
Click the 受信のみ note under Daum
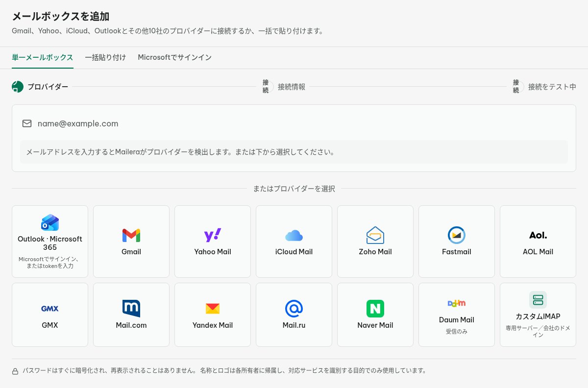(x=457, y=332)
